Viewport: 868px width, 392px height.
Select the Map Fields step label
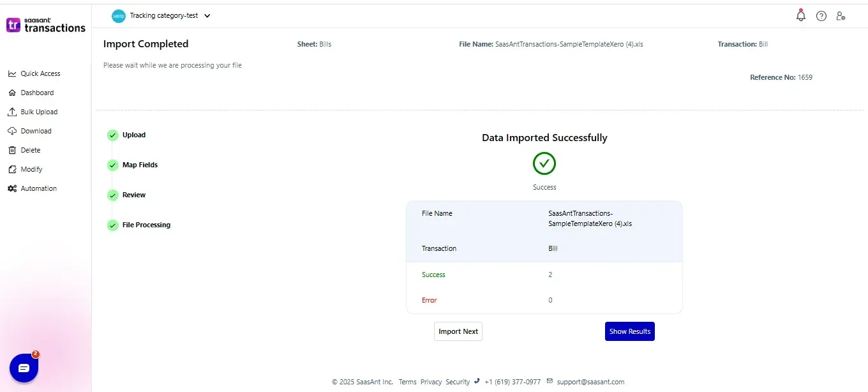click(140, 165)
